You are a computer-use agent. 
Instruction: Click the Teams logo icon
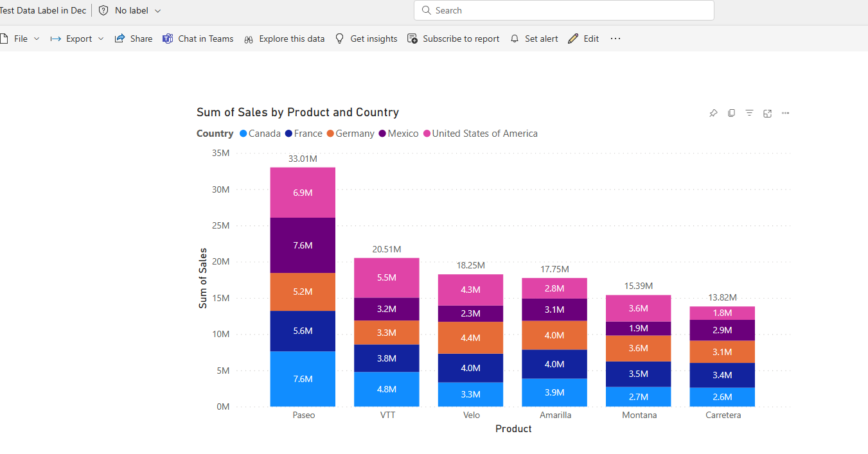tap(168, 39)
